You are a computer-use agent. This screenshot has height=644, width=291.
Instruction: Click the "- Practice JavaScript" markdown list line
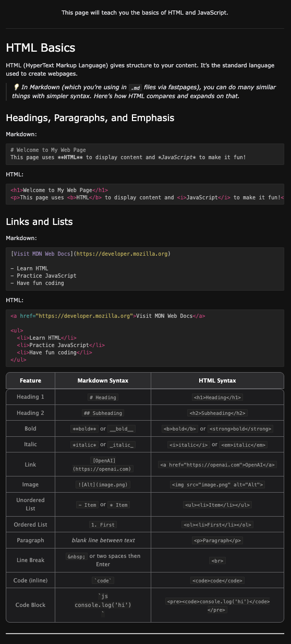43,276
